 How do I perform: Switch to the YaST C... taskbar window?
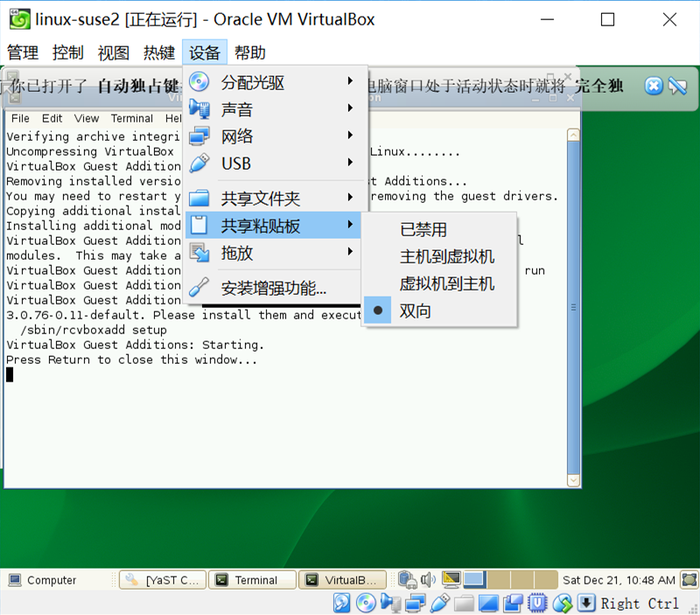coord(163,580)
